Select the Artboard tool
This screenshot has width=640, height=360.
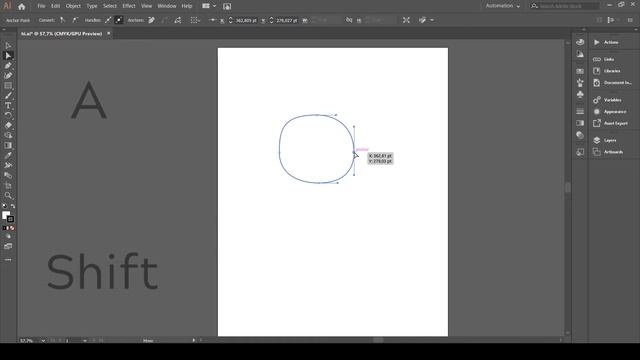[8, 185]
